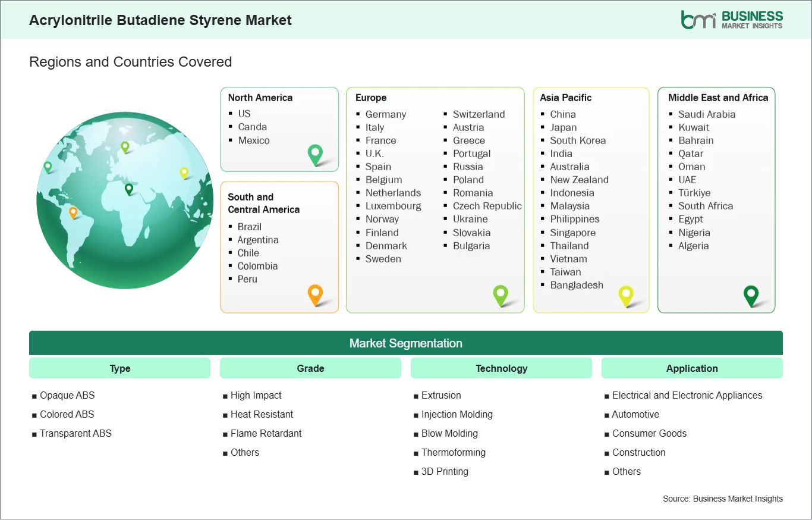
Task: Click the yellow Asia Pacific map marker
Action: coord(626,296)
